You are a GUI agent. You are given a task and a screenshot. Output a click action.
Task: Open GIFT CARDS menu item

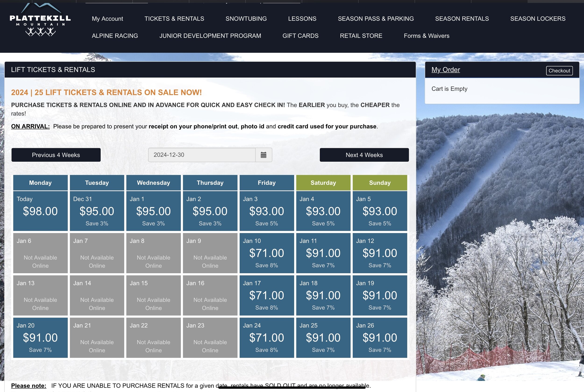tap(300, 36)
